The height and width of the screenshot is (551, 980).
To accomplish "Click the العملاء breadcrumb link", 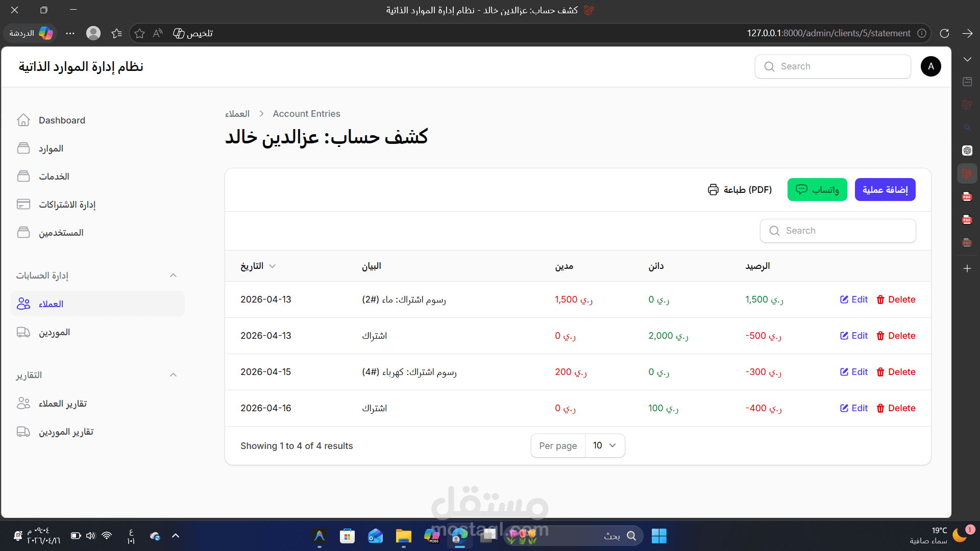I will click(237, 114).
